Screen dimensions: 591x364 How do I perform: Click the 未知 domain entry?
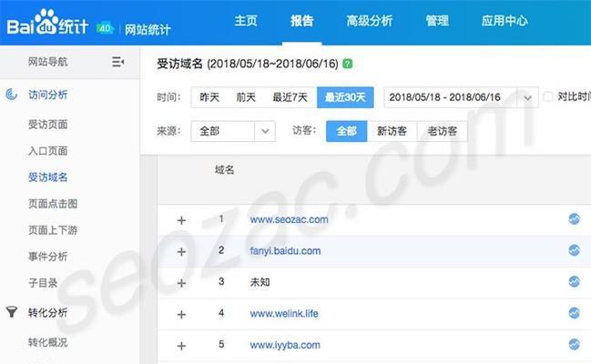pyautogui.click(x=260, y=282)
